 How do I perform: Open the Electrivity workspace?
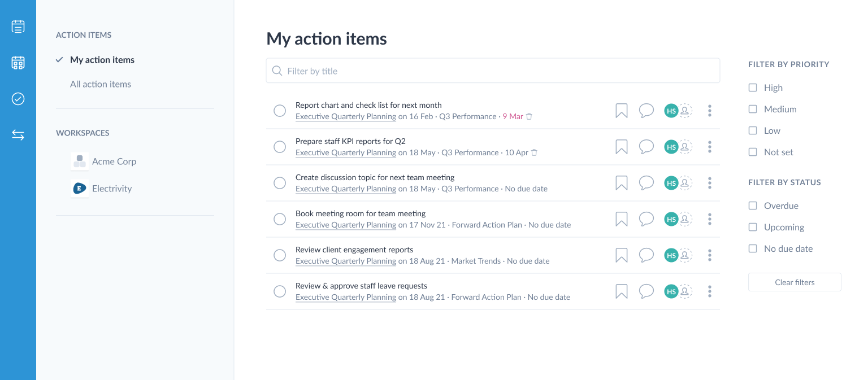(x=112, y=189)
